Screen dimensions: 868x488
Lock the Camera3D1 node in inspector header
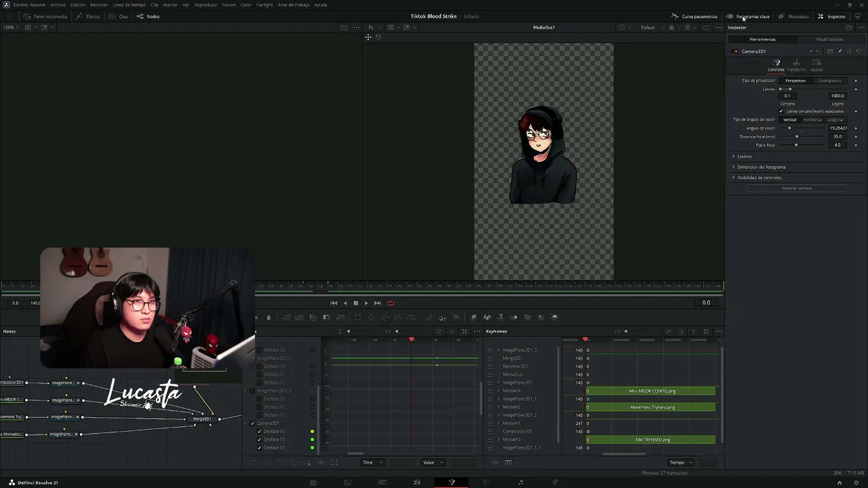[849, 52]
